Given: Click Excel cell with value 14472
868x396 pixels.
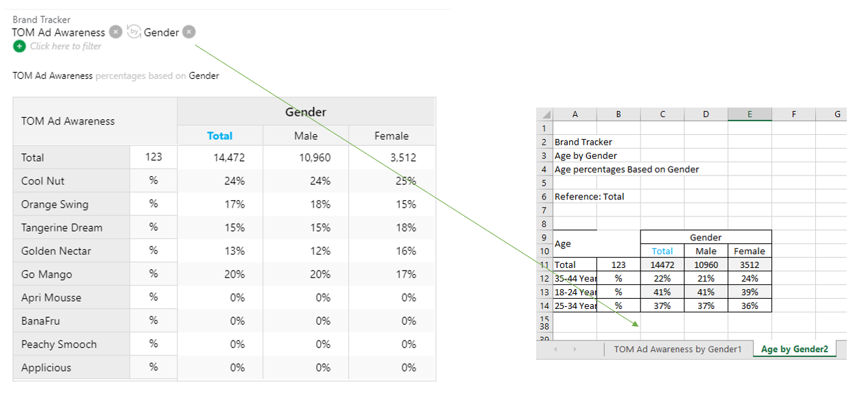Looking at the screenshot, I should click(662, 264).
